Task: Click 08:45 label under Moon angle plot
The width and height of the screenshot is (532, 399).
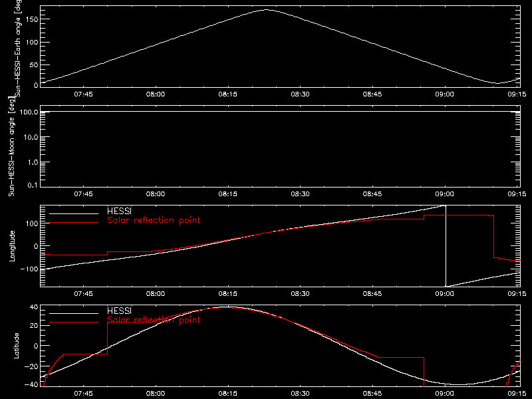Action: click(x=372, y=194)
